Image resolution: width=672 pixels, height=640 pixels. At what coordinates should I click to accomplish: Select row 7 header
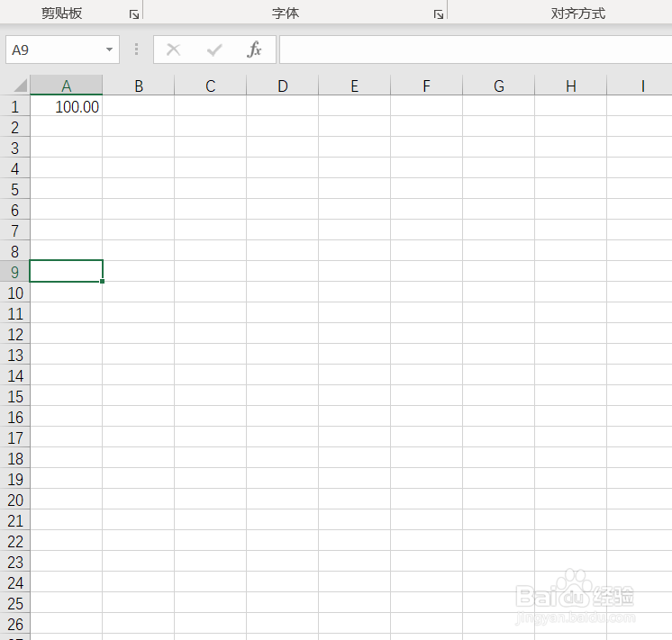(15, 230)
